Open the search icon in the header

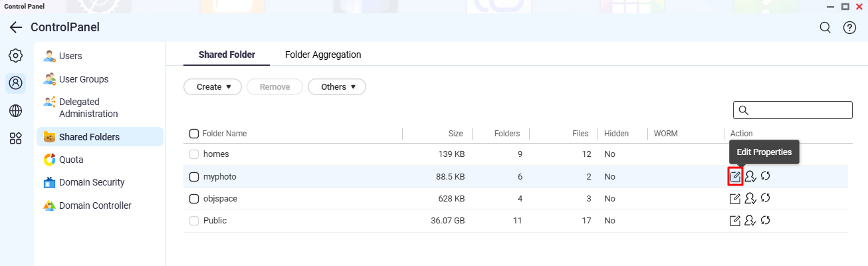825,28
